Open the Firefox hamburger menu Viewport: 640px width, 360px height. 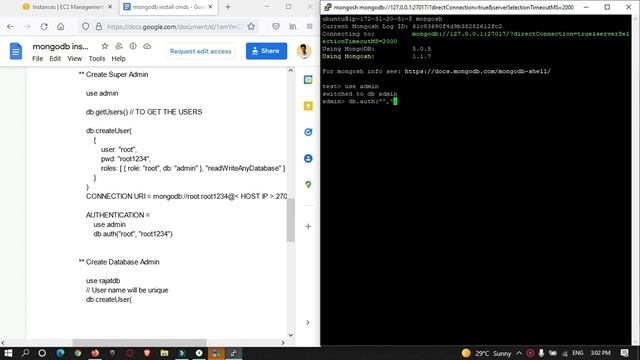tap(309, 27)
